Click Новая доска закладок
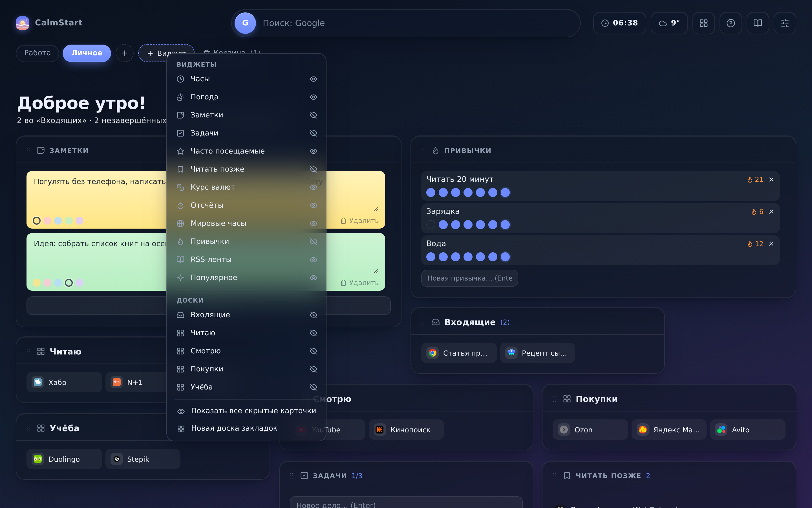Screen dimensions: 812x508 [x=246, y=428]
